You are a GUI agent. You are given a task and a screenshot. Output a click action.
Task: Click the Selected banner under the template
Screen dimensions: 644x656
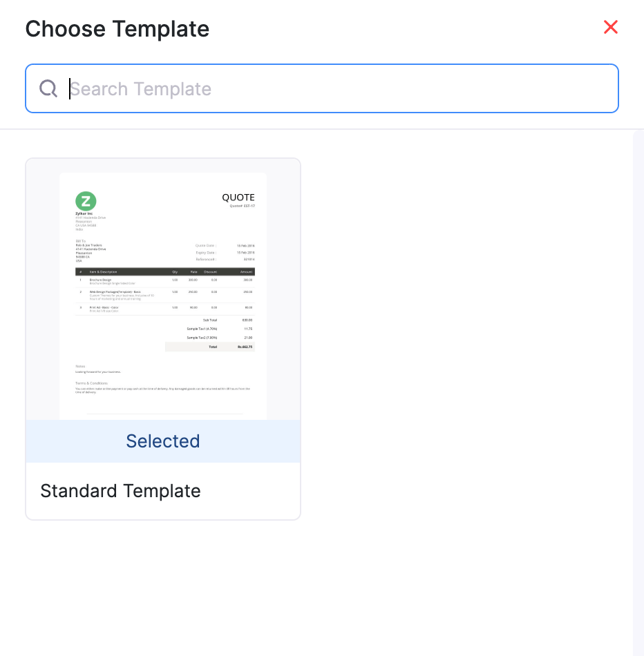coord(163,441)
